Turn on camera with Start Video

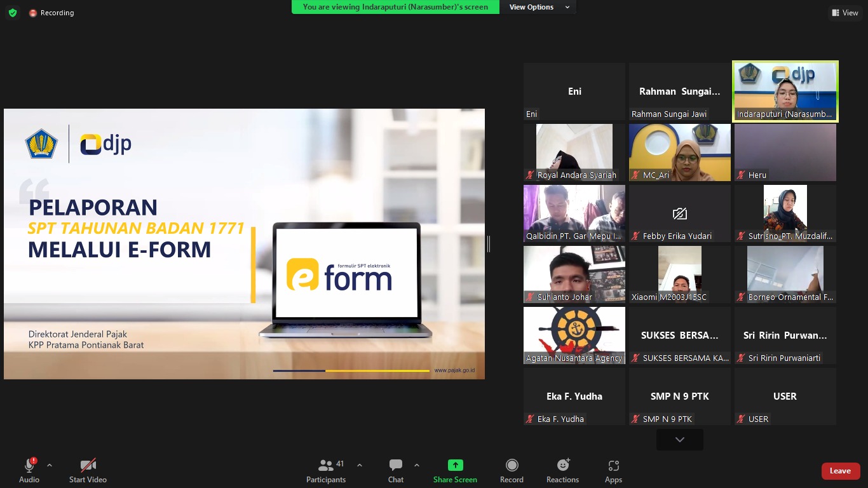tap(88, 471)
